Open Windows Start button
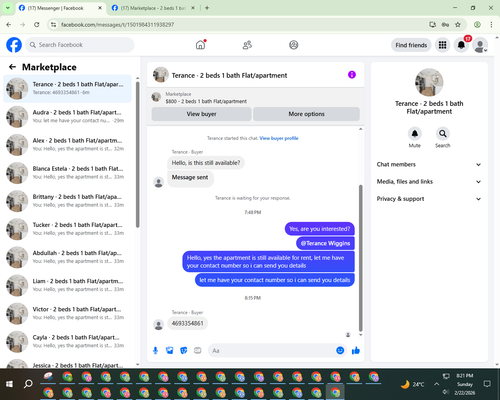 click(x=9, y=384)
